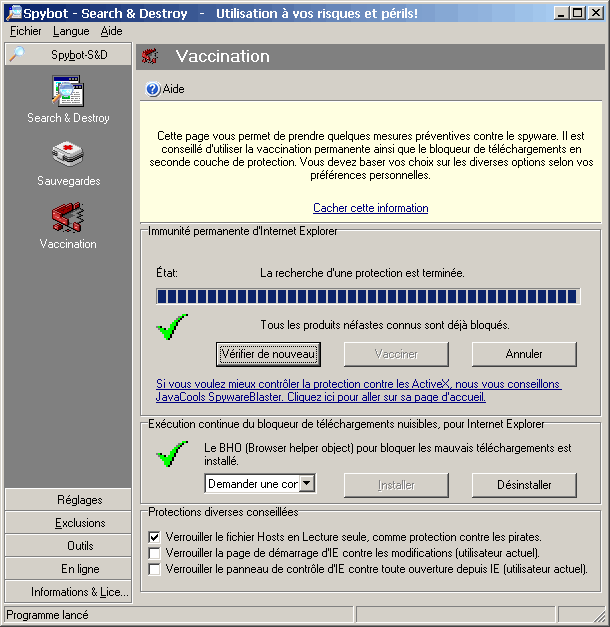Open the Aide menu in menu bar
The height and width of the screenshot is (627, 610).
click(112, 31)
